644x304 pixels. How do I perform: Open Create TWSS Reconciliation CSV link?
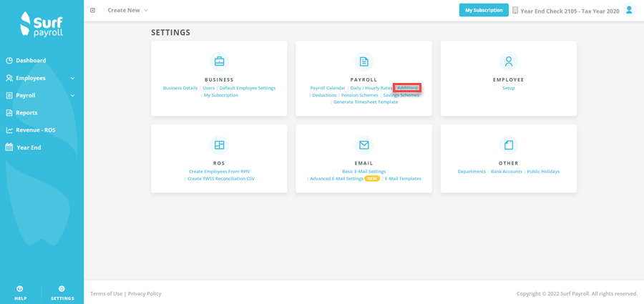tap(221, 179)
